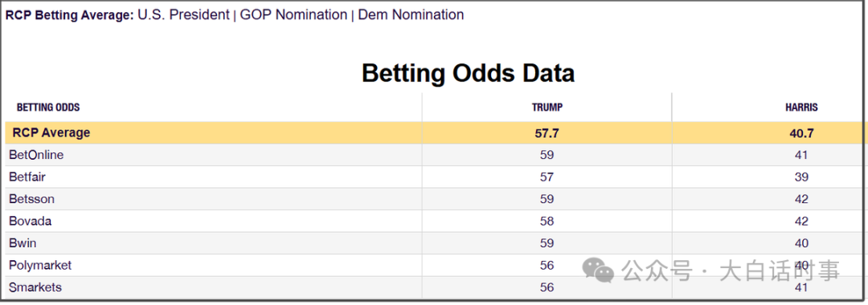The height and width of the screenshot is (305, 868).
Task: Click the Betsson row label
Action: coord(31,200)
